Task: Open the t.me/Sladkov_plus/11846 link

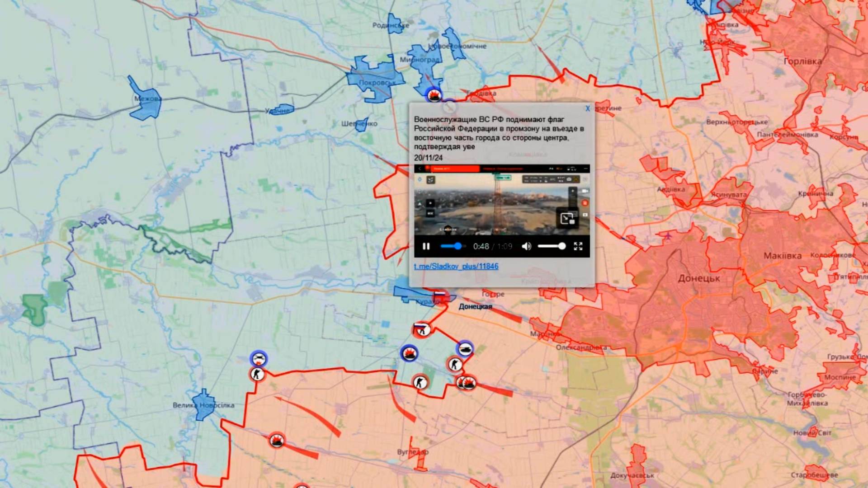Action: coord(456,267)
